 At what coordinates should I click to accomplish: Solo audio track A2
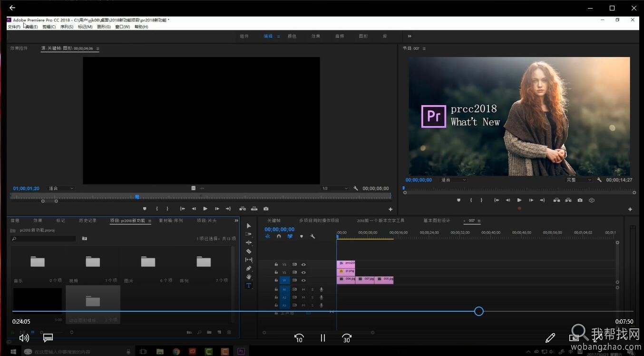tap(312, 297)
